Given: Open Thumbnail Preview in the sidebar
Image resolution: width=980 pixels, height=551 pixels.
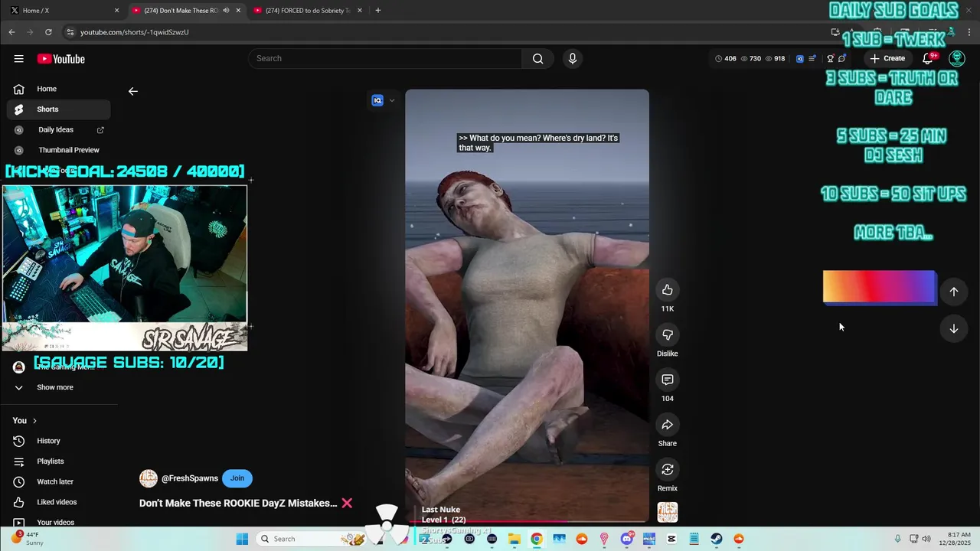Looking at the screenshot, I should coord(58,150).
